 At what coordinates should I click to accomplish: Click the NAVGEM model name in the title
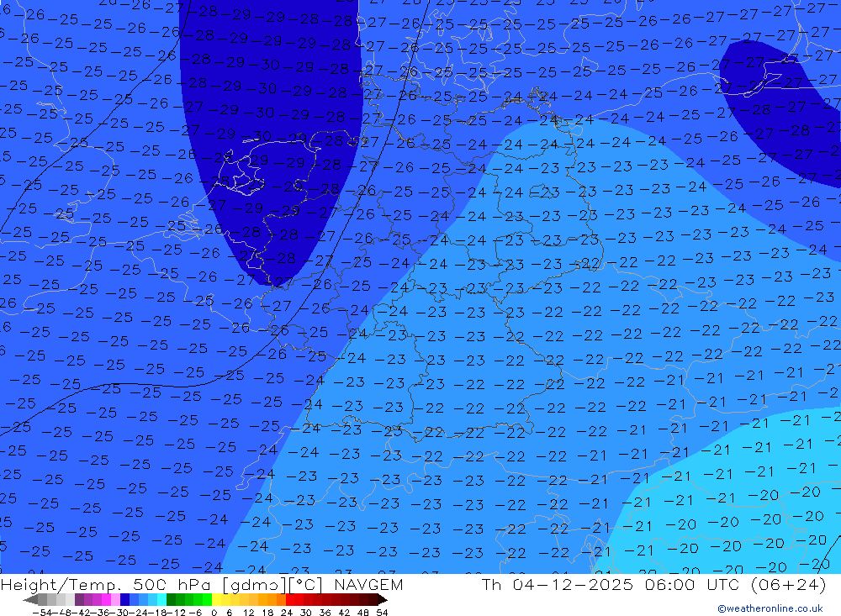368,585
